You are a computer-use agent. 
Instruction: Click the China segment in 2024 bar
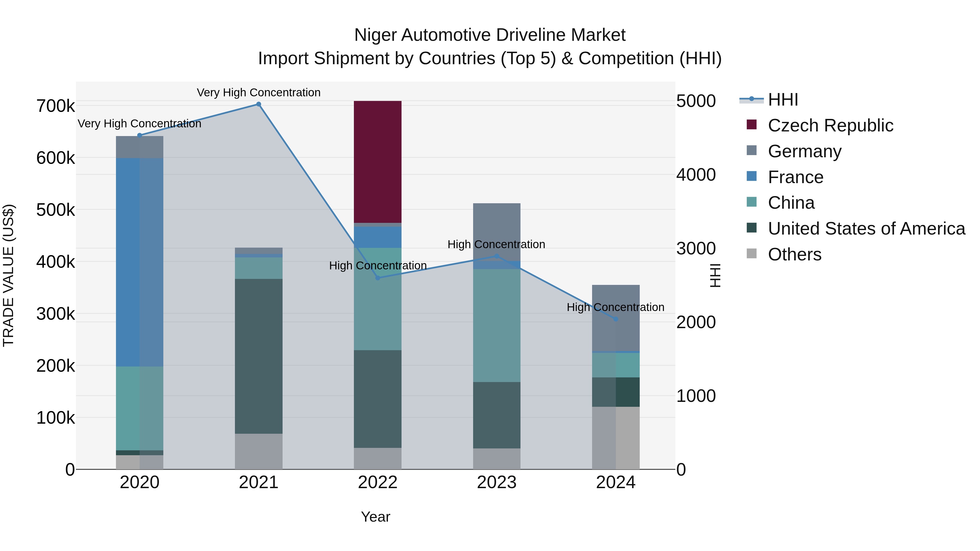click(616, 365)
